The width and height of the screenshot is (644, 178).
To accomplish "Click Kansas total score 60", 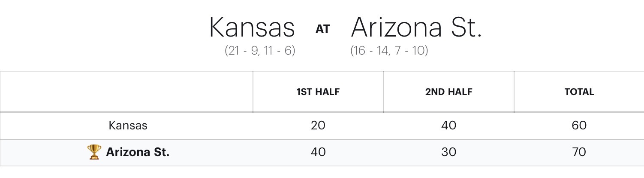I will (579, 126).
